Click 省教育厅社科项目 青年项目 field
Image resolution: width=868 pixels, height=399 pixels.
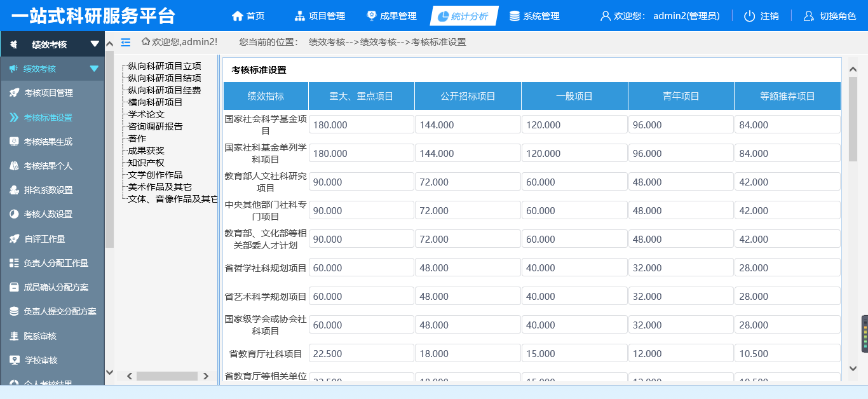(x=681, y=353)
